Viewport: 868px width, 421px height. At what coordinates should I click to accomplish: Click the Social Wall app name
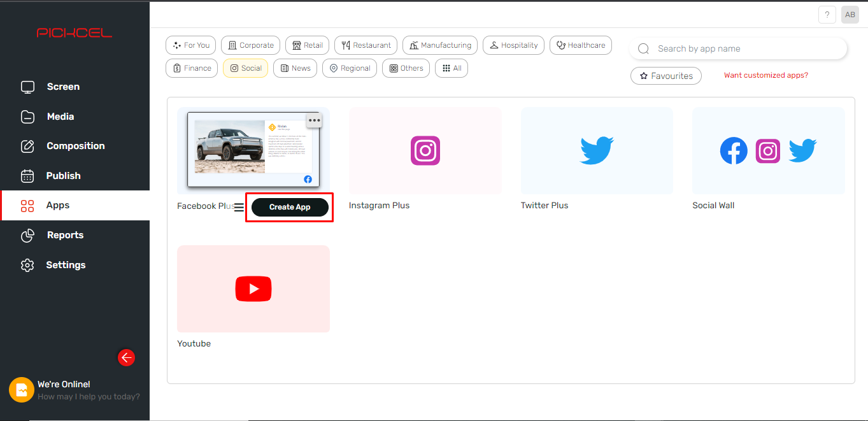click(x=713, y=206)
